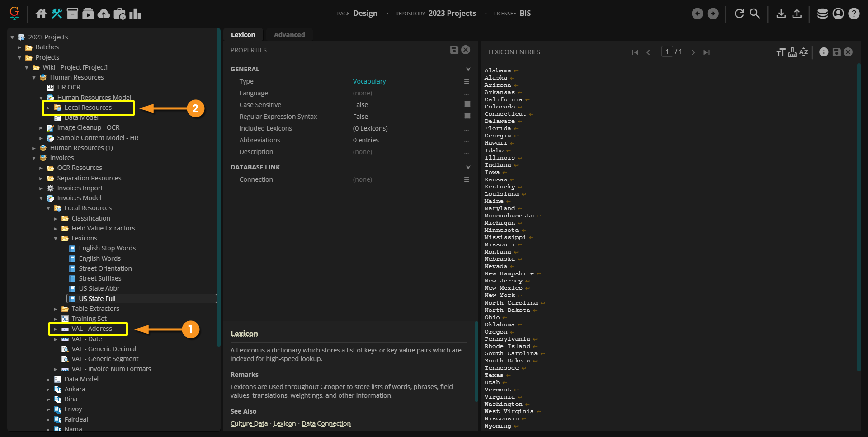Viewport: 868px width, 437px height.
Task: Click the clean-up brush icon
Action: point(792,52)
